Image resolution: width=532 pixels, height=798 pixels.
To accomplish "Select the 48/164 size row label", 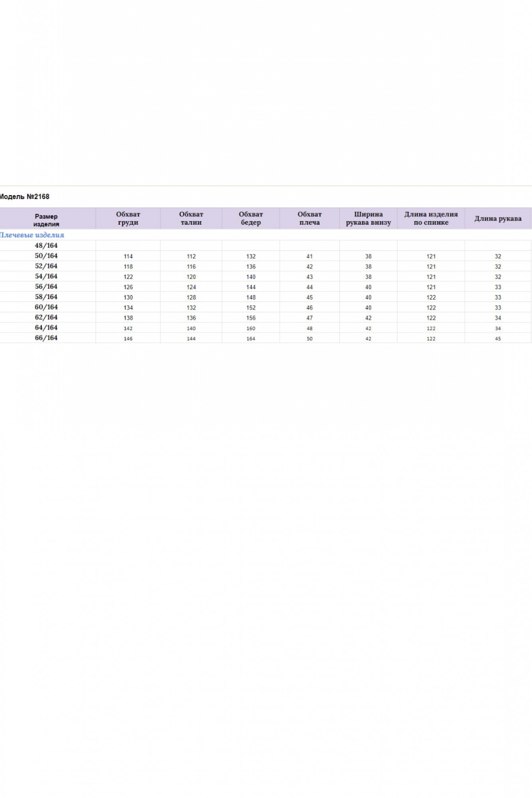I will (46, 246).
